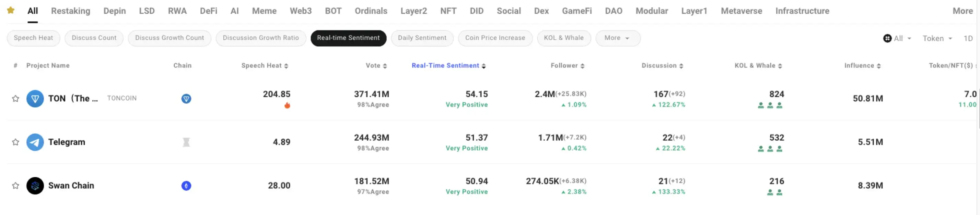Click the TON project logo icon
This screenshot has width=980, height=215.
coord(35,99)
